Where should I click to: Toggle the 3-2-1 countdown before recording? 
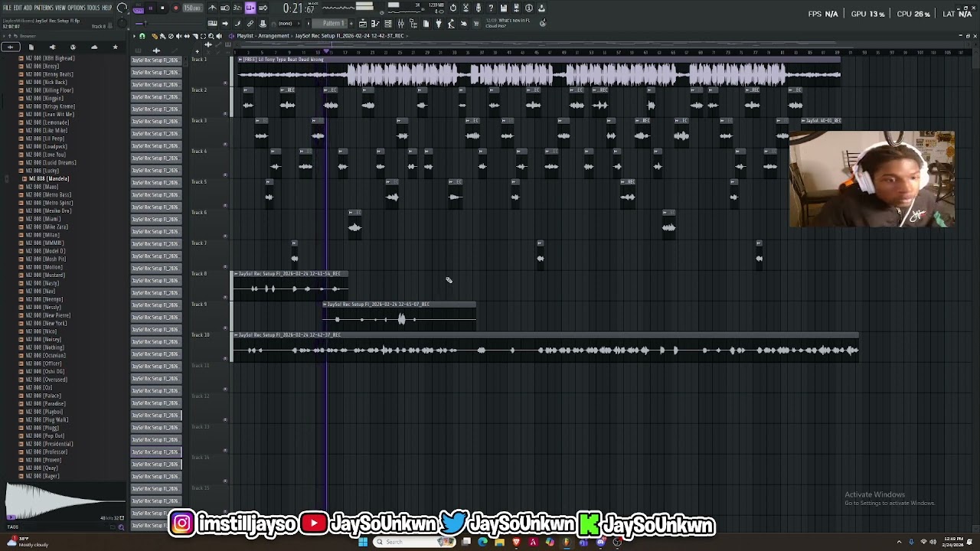coord(237,8)
